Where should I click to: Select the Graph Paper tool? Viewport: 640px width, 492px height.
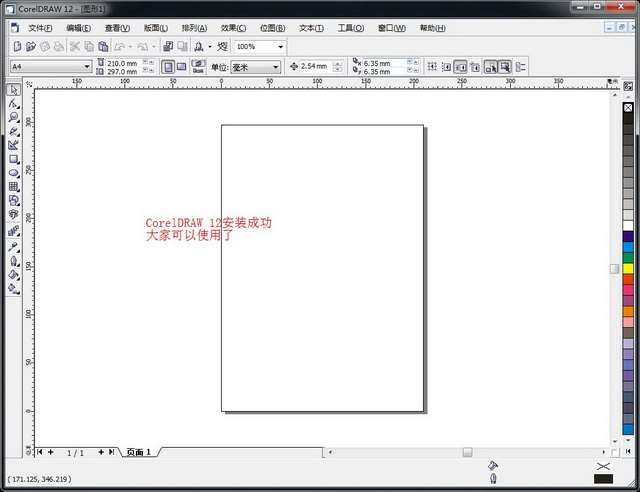(14, 187)
